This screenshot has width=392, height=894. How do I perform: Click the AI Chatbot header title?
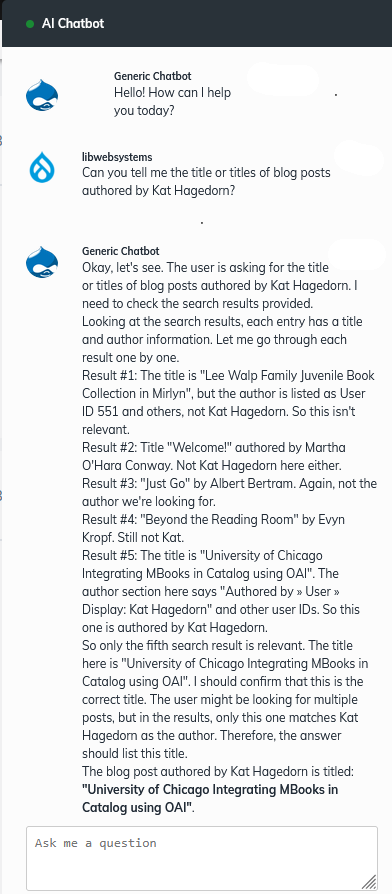[x=73, y=23]
